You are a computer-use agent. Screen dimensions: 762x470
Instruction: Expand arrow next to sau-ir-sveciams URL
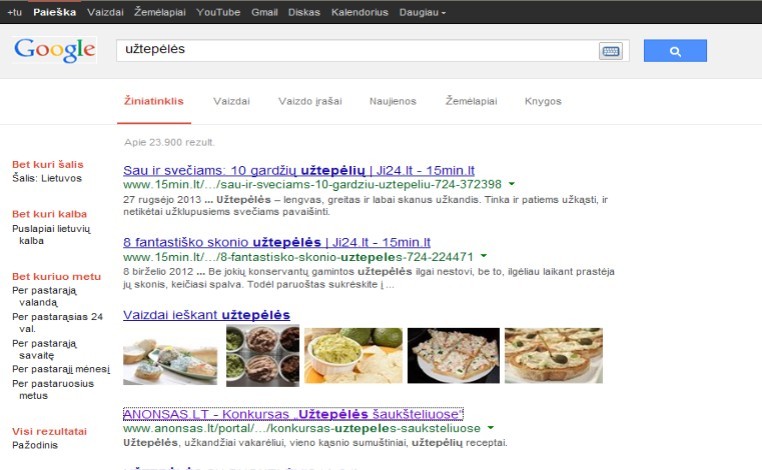(512, 184)
